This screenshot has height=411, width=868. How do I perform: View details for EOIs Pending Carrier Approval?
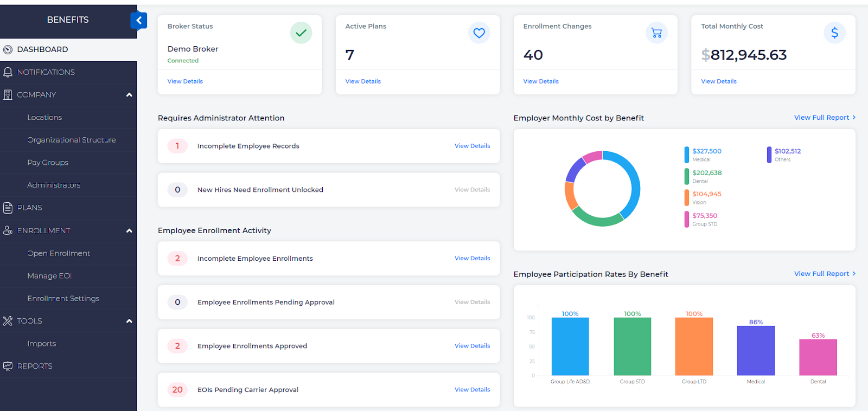tap(472, 390)
